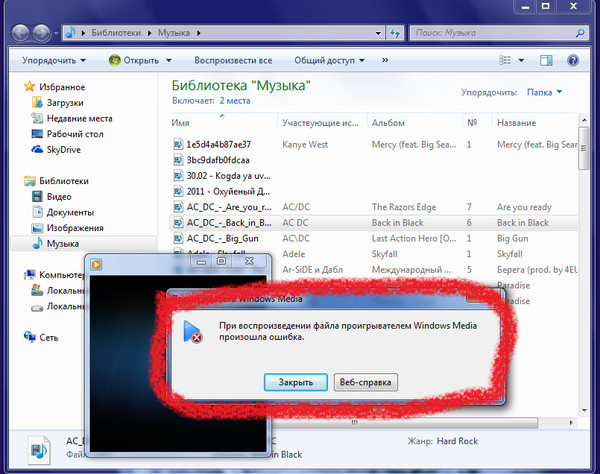Sort by the Участвующие ис... column header
Image resolution: width=600 pixels, height=474 pixels.
(322, 123)
